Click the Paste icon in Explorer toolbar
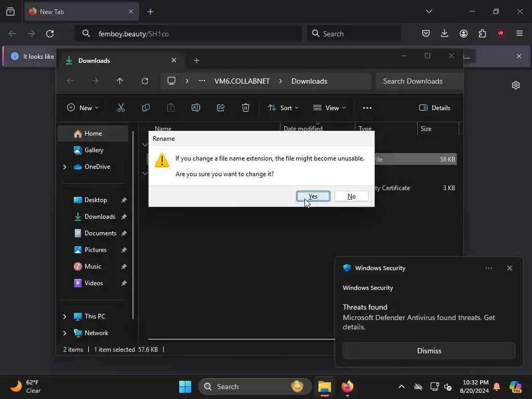 coord(170,108)
